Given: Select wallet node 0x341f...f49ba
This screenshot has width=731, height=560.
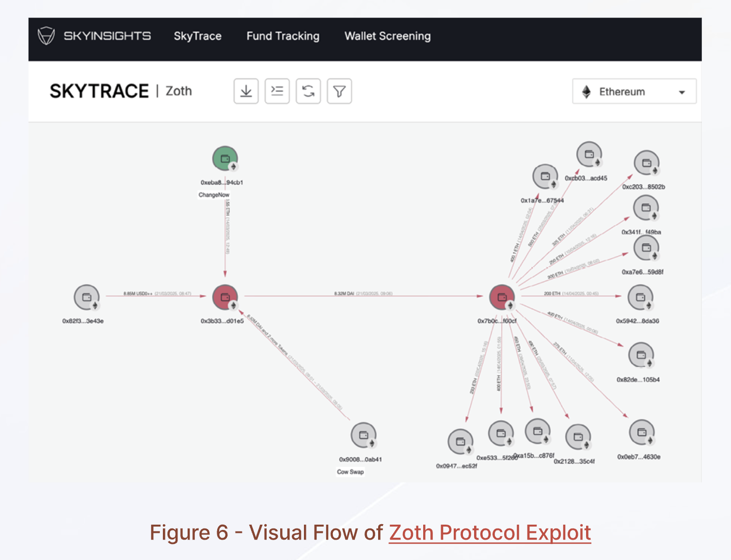Looking at the screenshot, I should coord(646,208).
